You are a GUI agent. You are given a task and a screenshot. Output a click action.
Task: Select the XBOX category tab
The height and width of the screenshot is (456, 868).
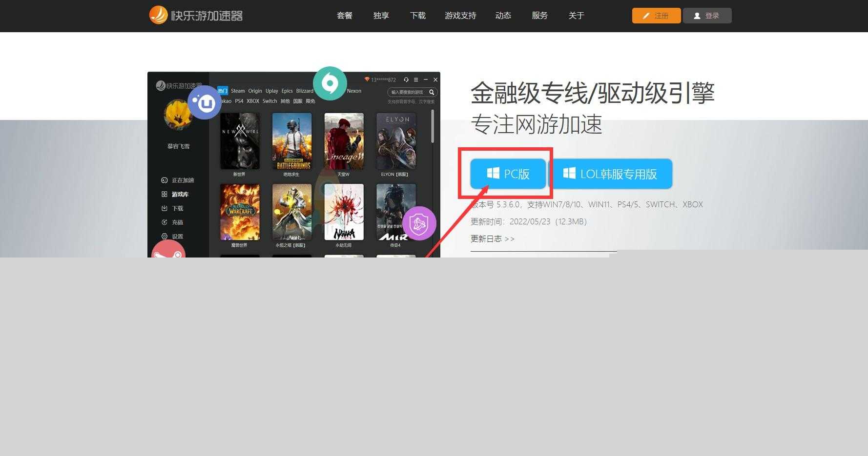coord(253,101)
